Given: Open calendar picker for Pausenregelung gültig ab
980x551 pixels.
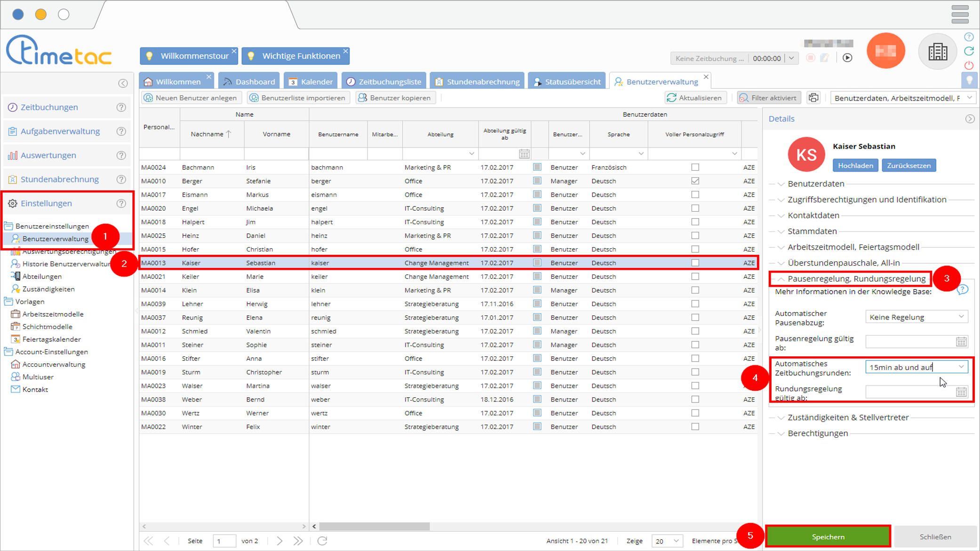Looking at the screenshot, I should [961, 342].
